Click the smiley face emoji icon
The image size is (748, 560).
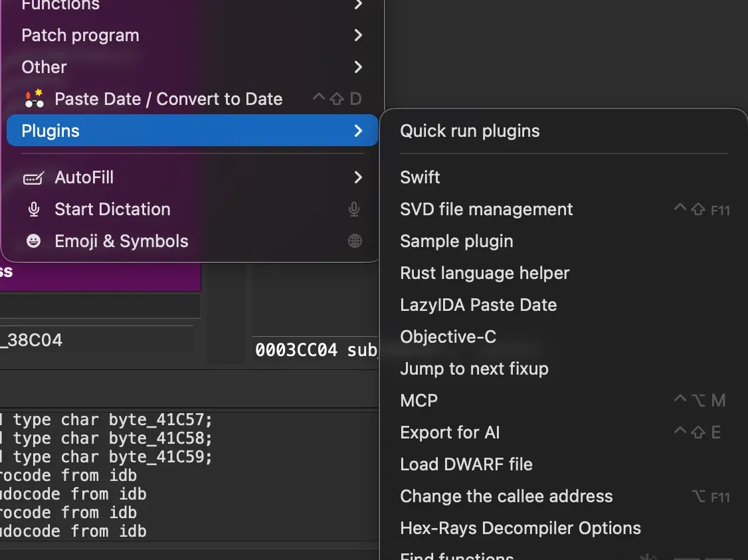(x=33, y=241)
